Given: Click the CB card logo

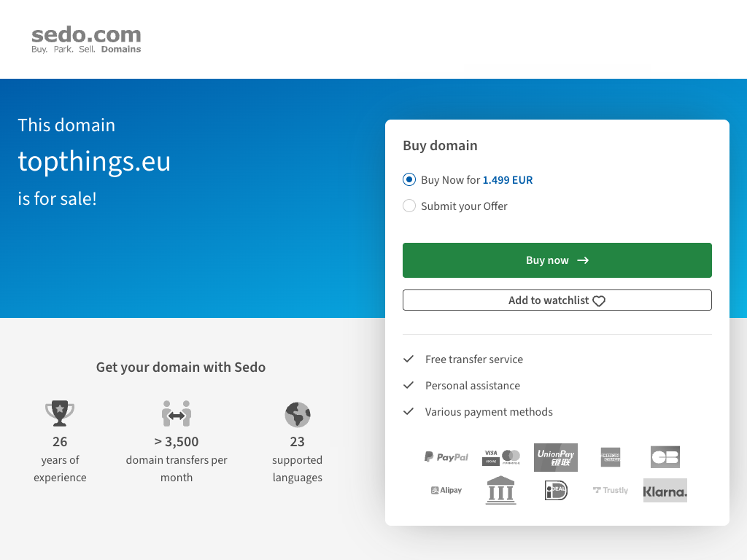Looking at the screenshot, I should tap(665, 457).
